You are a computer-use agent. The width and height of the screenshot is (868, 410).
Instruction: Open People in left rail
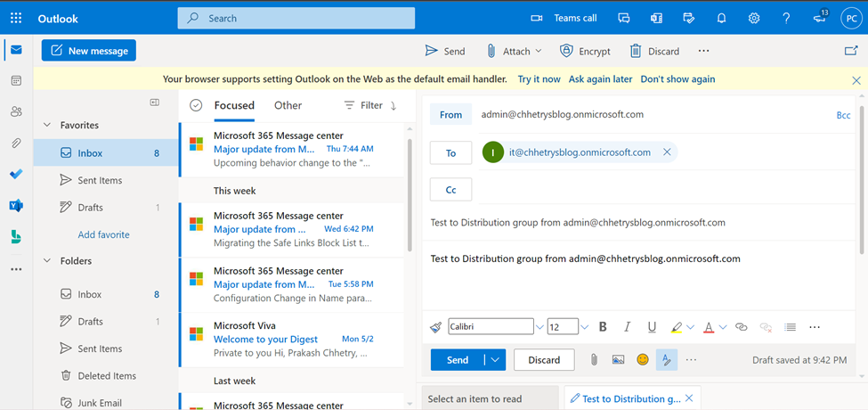click(x=16, y=112)
